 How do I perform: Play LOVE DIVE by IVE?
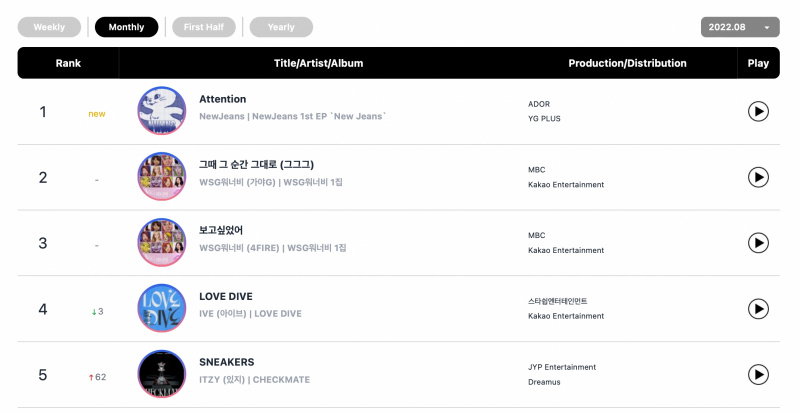[x=758, y=309]
